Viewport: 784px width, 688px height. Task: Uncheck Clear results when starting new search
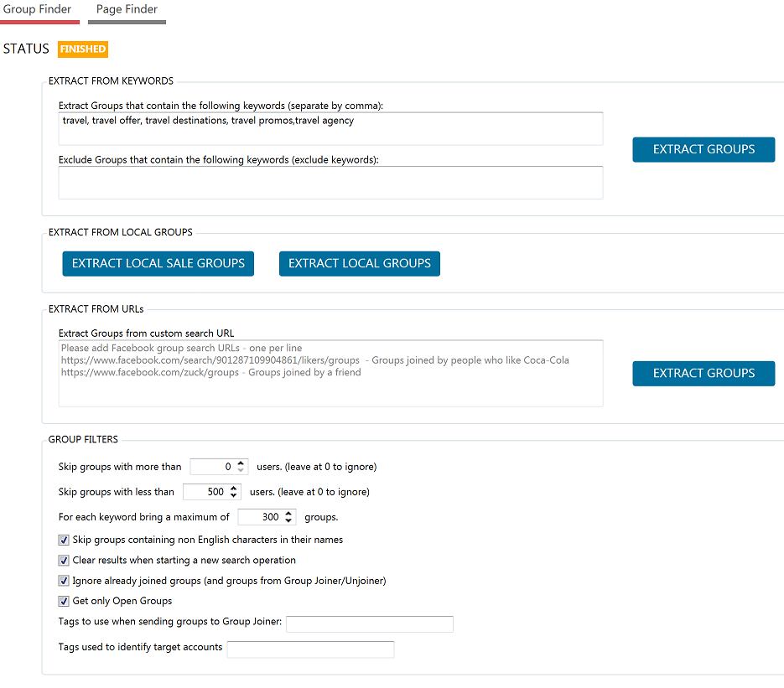[65, 560]
